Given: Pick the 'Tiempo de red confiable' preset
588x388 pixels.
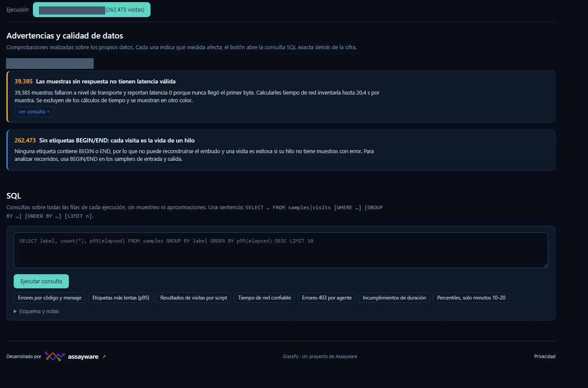Looking at the screenshot, I should [264, 298].
